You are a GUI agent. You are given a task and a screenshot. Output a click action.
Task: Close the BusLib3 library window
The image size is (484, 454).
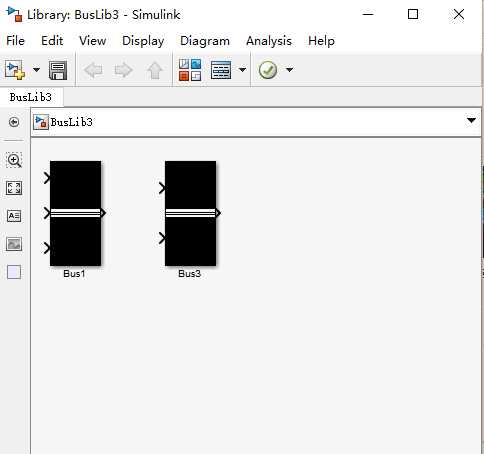click(459, 14)
